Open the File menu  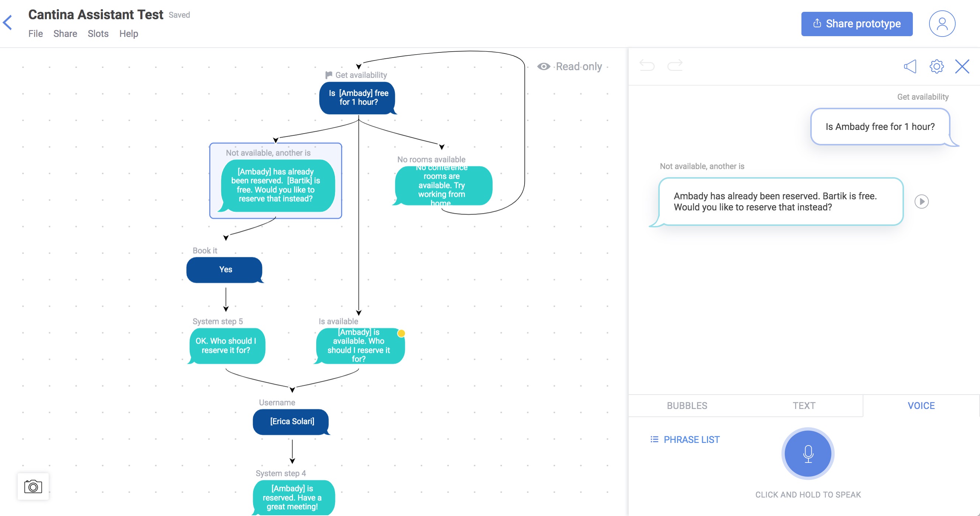point(35,34)
